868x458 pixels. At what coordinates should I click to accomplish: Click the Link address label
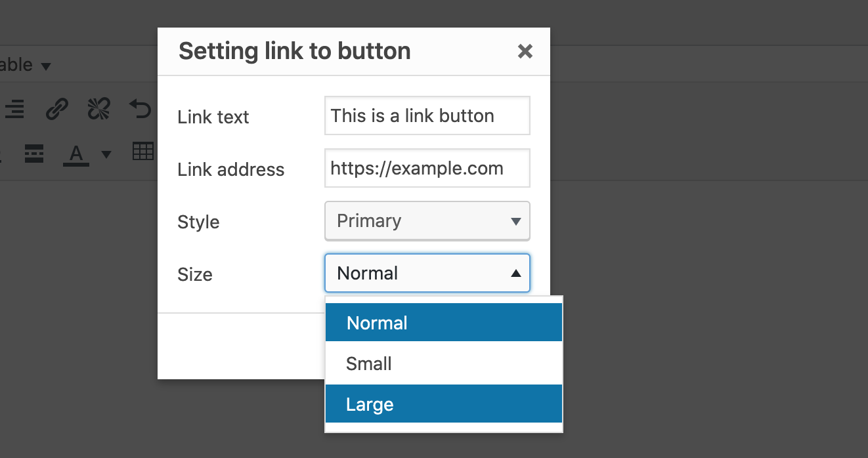tap(231, 169)
